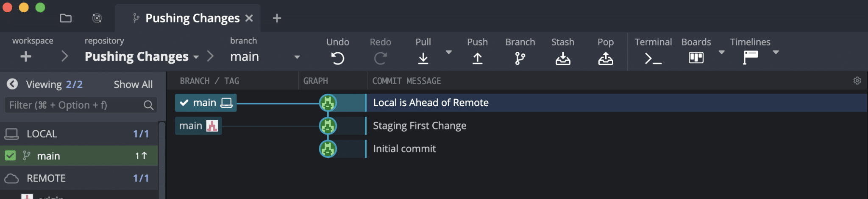Click the Pull down-arrow icon
The width and height of the screenshot is (868, 199).
423,58
